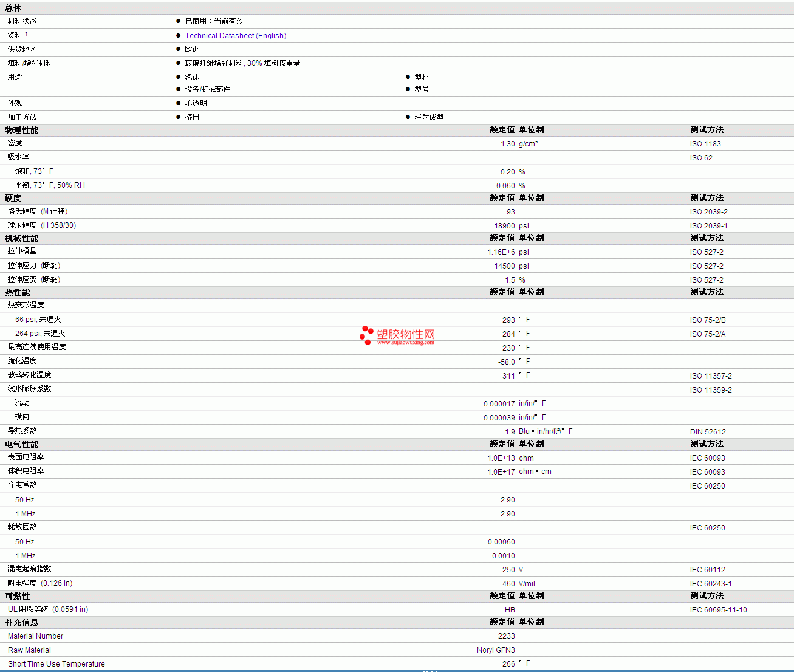Click the bullet before 泡沫
The height and width of the screenshot is (672, 794).
click(x=178, y=77)
